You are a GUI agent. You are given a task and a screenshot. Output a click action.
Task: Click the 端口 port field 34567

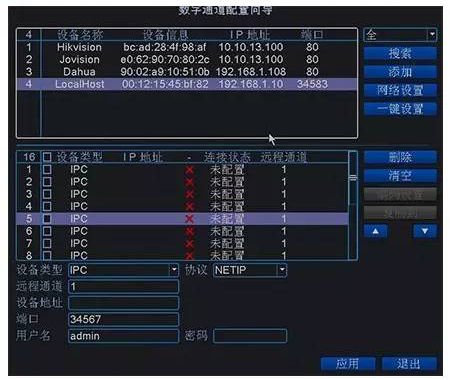pyautogui.click(x=123, y=319)
